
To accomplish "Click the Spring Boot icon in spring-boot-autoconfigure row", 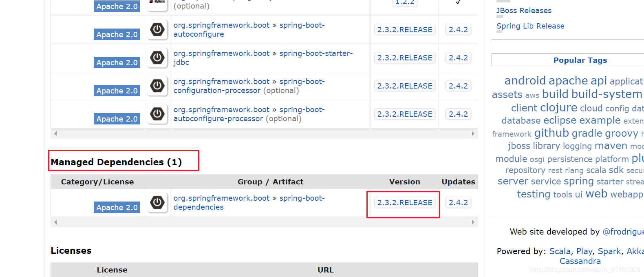I will tap(157, 30).
